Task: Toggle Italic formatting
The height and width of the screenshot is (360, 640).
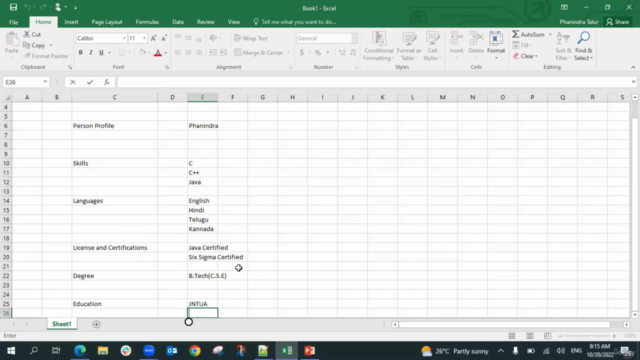Action: pyautogui.click(x=91, y=53)
